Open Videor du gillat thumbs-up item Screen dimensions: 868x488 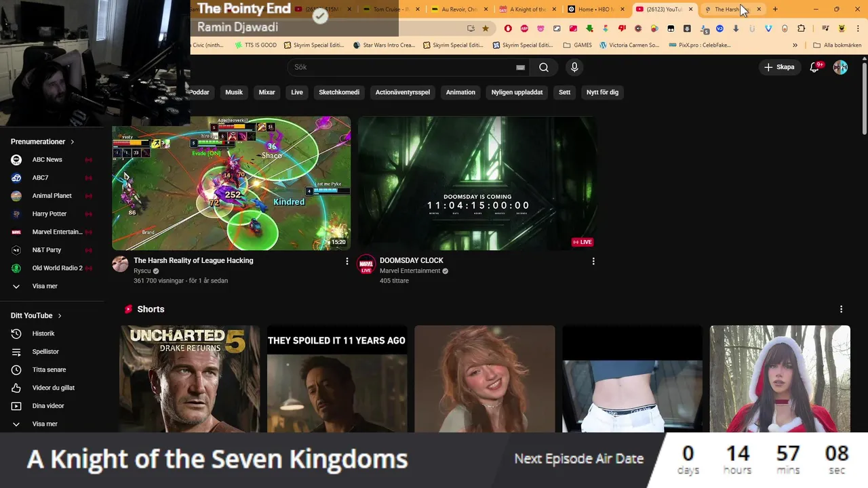(52, 388)
